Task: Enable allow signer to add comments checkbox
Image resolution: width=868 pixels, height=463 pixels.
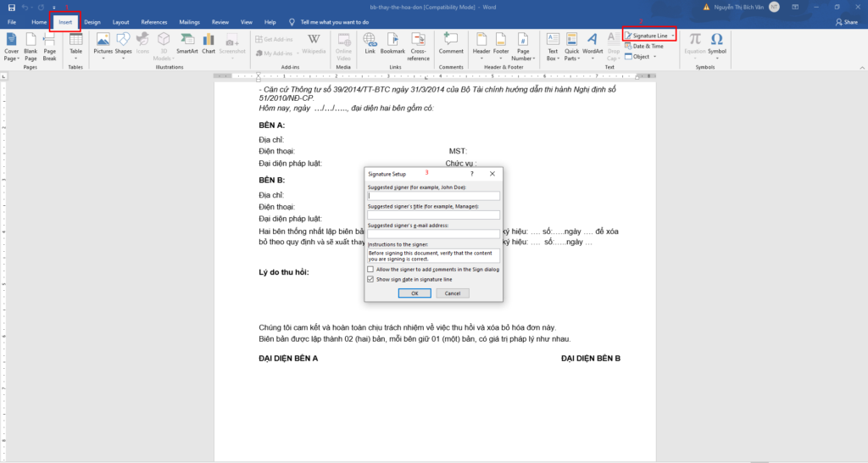Action: [x=370, y=269]
